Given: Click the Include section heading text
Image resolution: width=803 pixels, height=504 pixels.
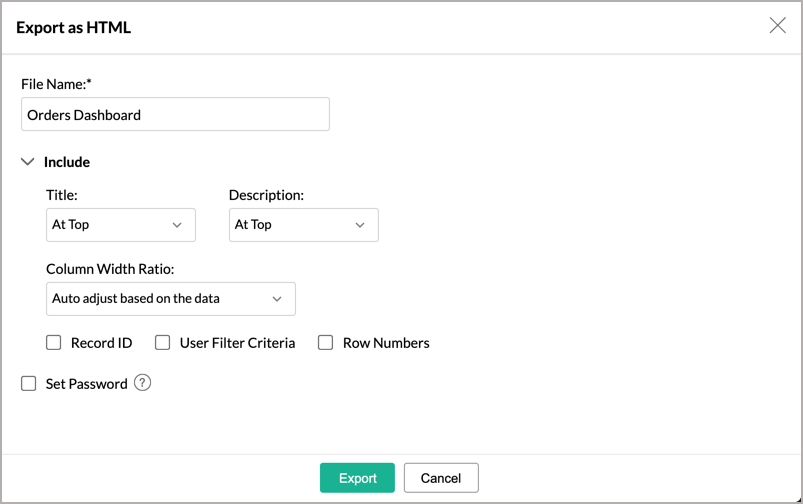Looking at the screenshot, I should pyautogui.click(x=67, y=162).
